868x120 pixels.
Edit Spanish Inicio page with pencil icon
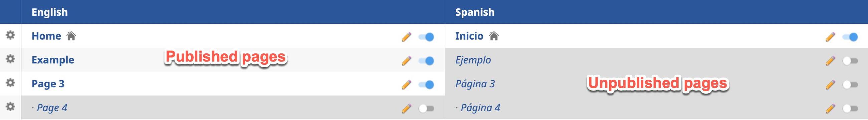tap(831, 37)
